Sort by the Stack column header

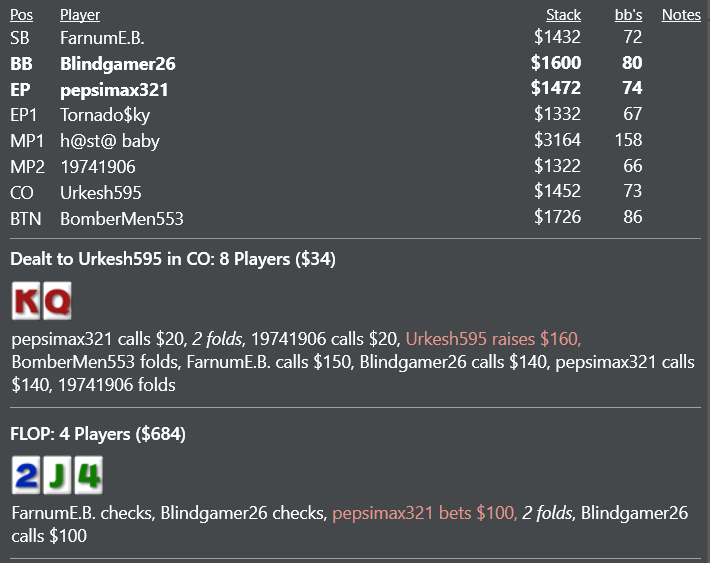[563, 15]
